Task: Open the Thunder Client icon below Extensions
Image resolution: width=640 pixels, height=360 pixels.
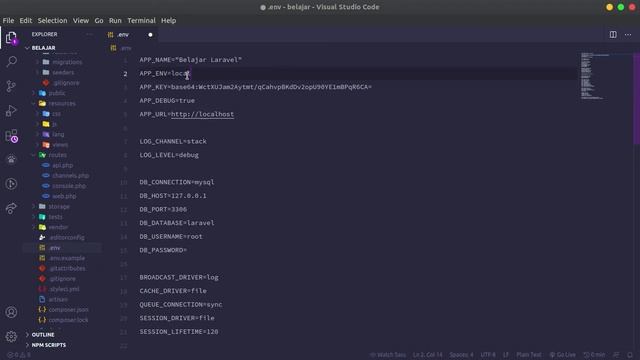Action: click(11, 160)
